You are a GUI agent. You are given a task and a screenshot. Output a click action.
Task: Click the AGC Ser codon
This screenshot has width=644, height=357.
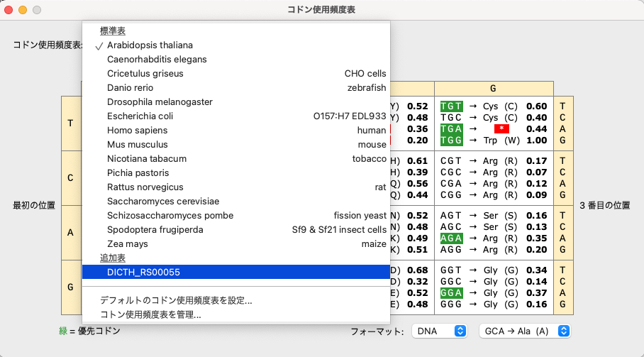(451, 227)
